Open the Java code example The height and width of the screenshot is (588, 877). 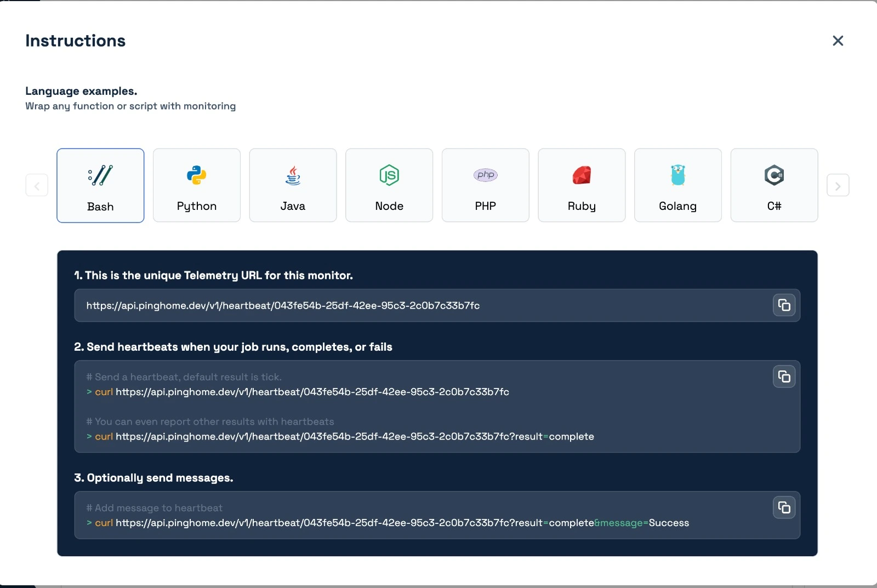click(x=292, y=185)
